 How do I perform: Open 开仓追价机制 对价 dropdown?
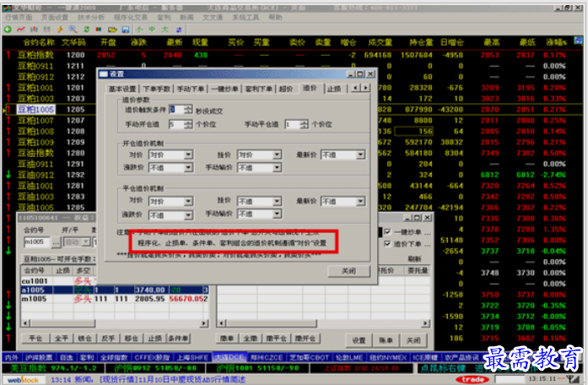[170, 155]
